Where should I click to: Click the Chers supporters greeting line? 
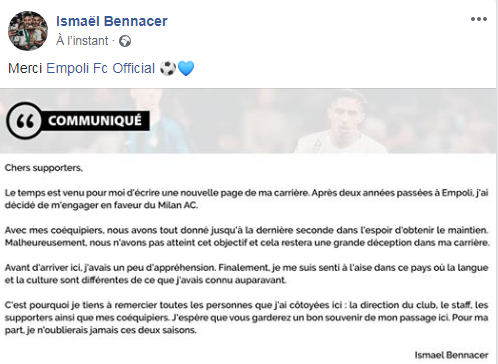44,168
